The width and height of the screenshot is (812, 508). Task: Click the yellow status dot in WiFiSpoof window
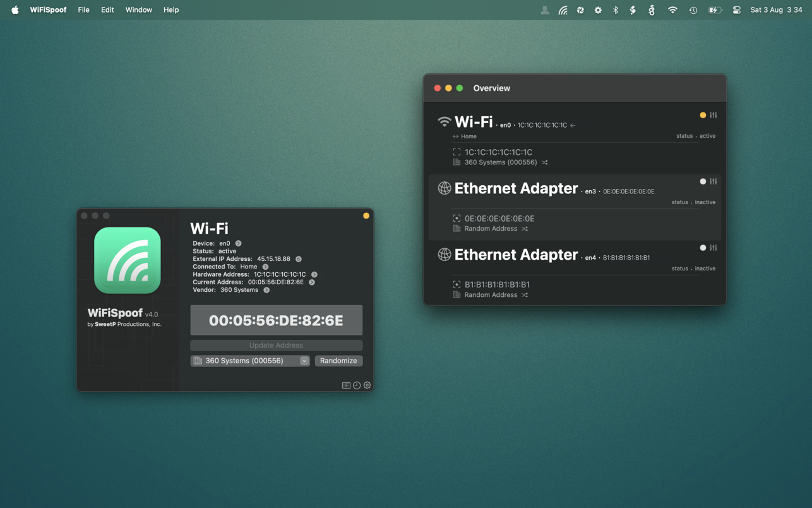click(366, 216)
